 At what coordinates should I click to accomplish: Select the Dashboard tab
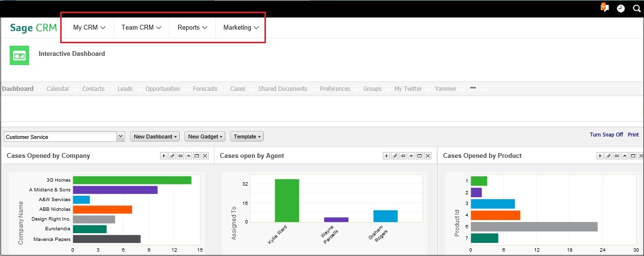click(18, 89)
